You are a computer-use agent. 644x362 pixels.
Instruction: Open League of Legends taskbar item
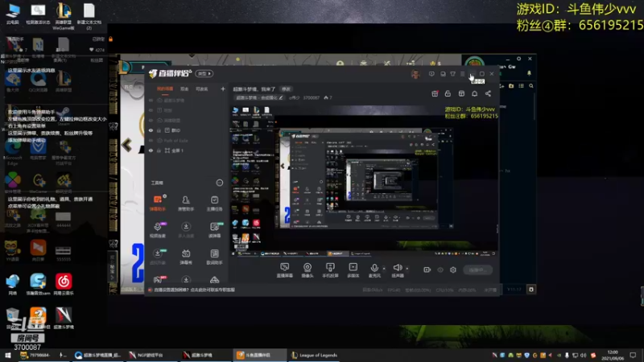click(314, 355)
